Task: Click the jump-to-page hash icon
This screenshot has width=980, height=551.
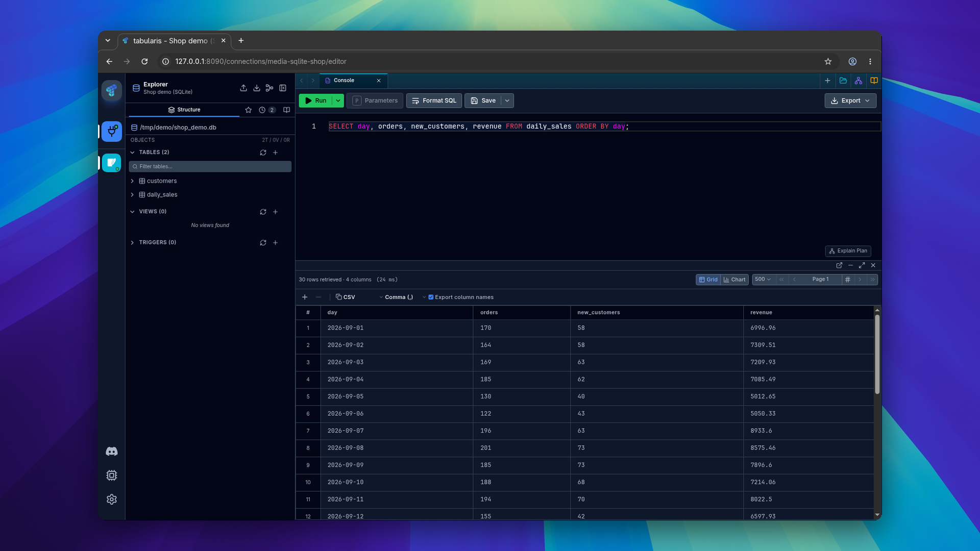Action: [x=848, y=280]
